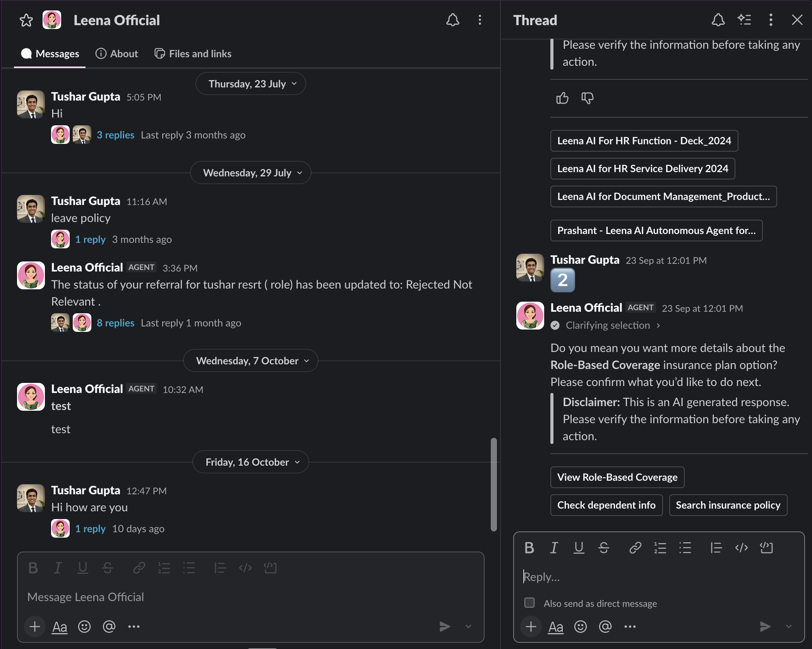Insert code block in Thread reply toolbar
The width and height of the screenshot is (812, 649).
(x=766, y=548)
